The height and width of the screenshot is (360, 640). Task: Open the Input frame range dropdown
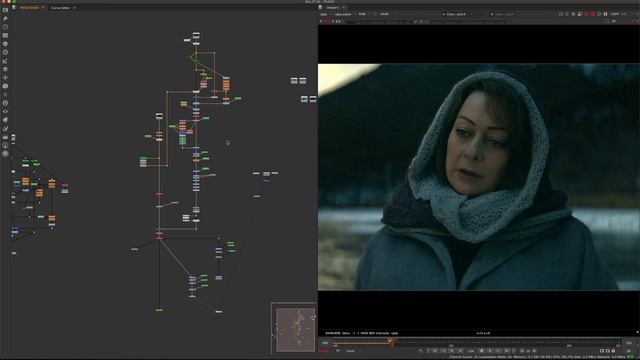(351, 351)
